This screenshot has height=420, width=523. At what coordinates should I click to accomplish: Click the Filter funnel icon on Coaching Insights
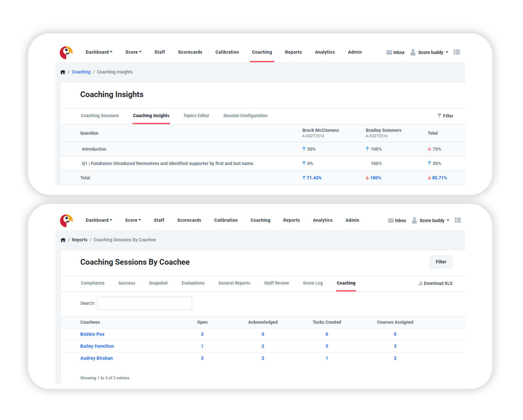click(x=439, y=116)
